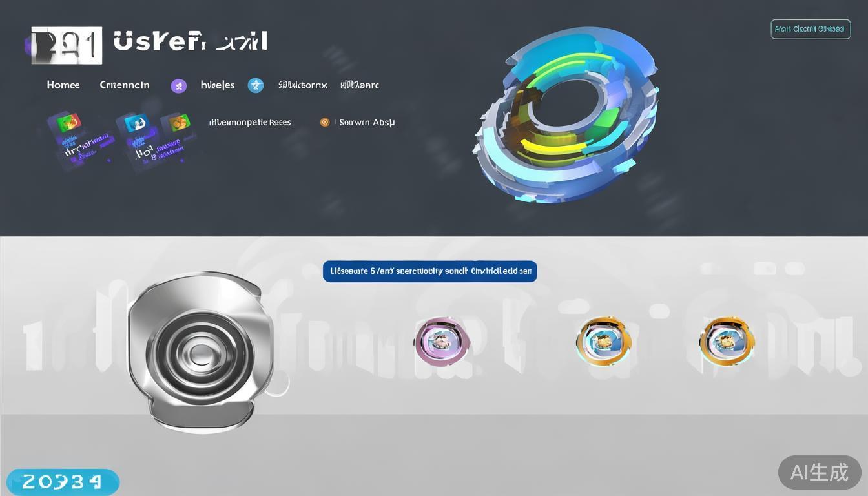
Task: Open the Home menu item
Action: pos(63,85)
